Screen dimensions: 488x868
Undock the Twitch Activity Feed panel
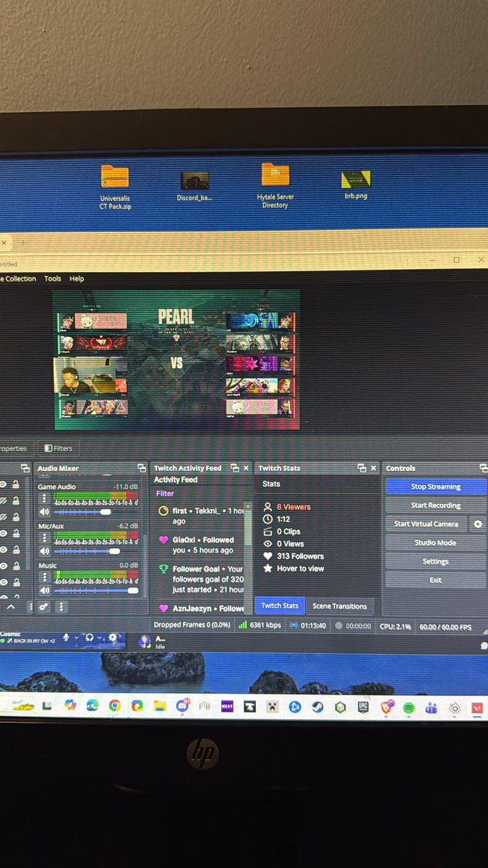tap(235, 468)
